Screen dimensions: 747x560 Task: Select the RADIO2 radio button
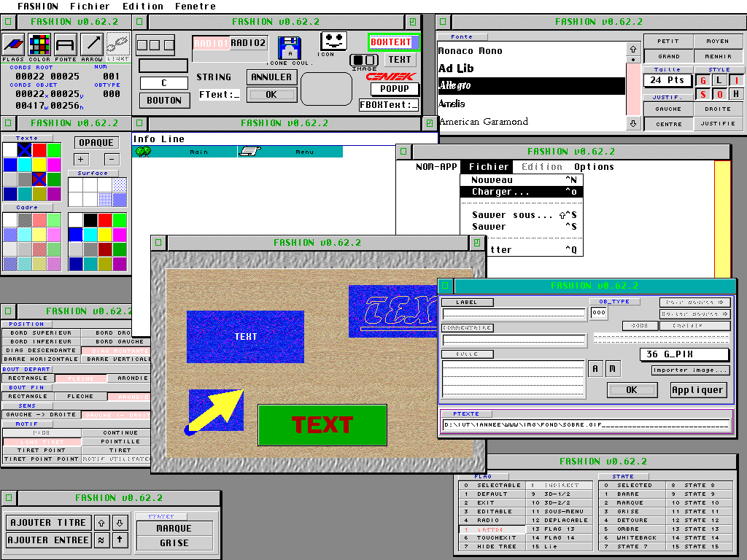click(x=248, y=43)
